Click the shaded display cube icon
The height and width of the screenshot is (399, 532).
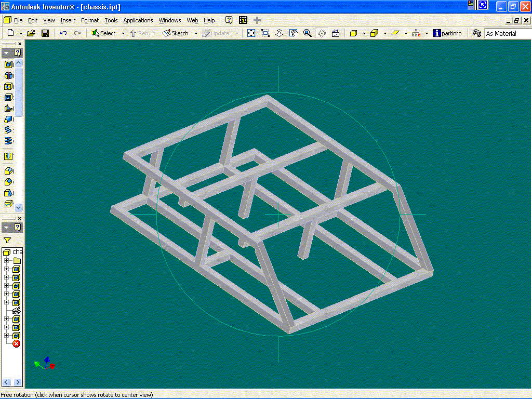(353, 33)
